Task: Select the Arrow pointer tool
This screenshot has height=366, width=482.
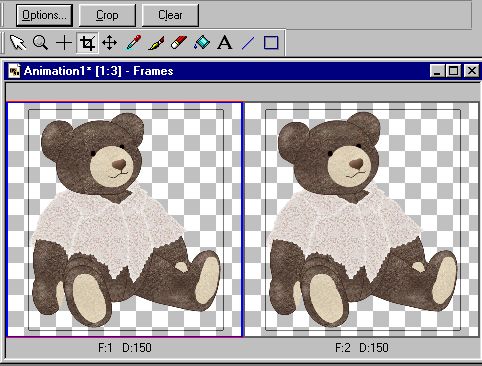Action: pos(18,43)
